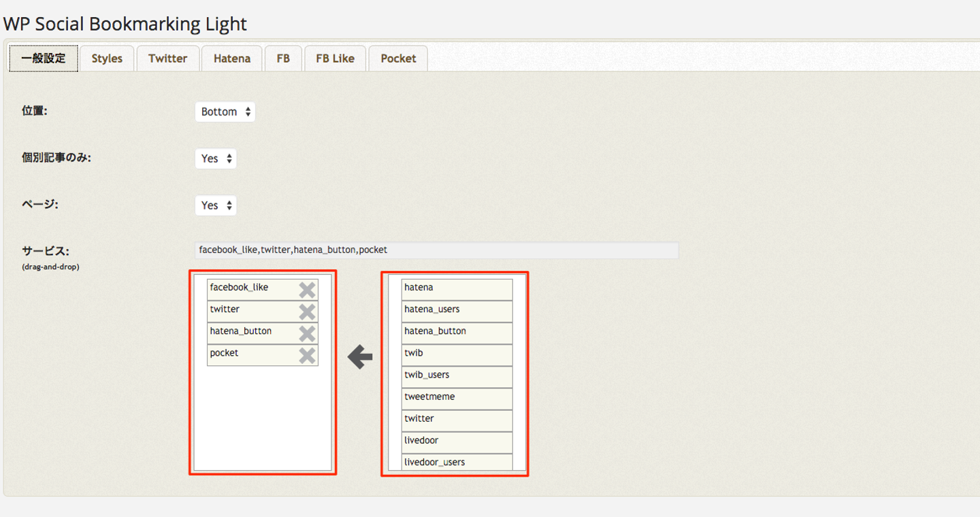Select hatena_users in the available services list
The width and height of the screenshot is (980, 517).
tap(457, 310)
